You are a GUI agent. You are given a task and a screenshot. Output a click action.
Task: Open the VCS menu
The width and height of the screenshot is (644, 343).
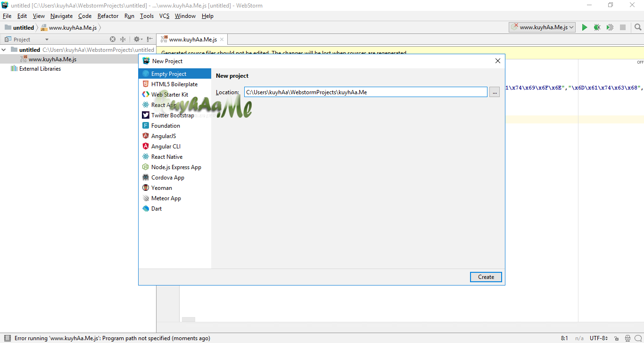click(x=164, y=16)
